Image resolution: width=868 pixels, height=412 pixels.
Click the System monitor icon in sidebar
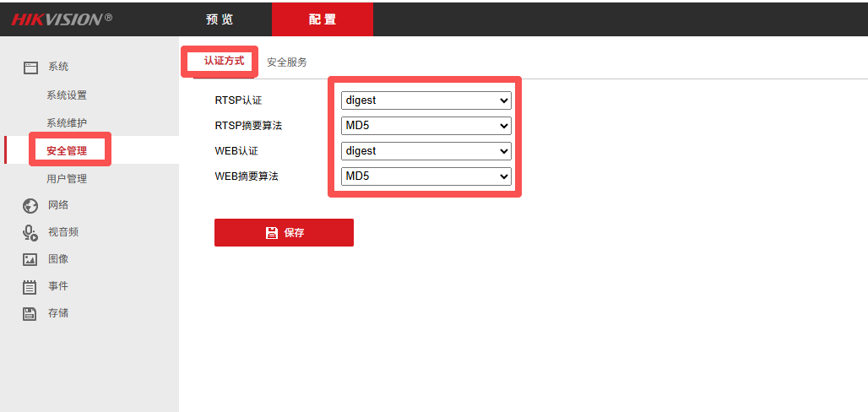[x=30, y=68]
